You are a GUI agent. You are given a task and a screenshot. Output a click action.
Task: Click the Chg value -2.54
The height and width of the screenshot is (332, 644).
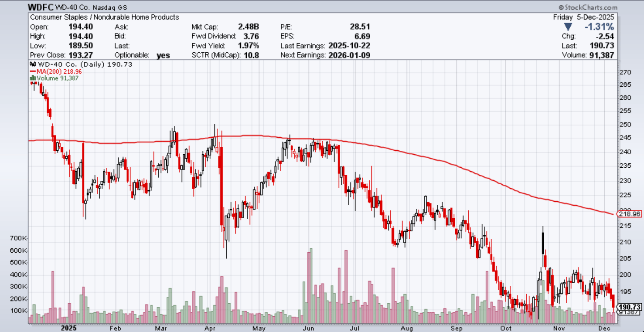[604, 36]
